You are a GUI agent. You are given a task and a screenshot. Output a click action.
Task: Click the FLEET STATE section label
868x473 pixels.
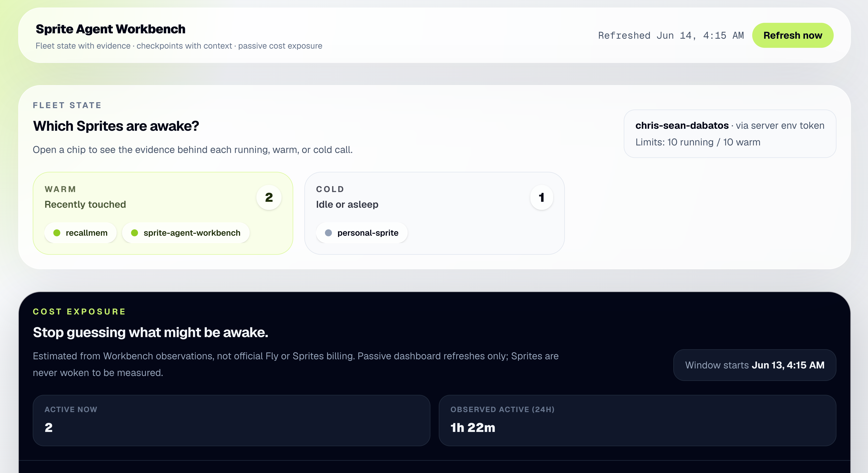(x=67, y=106)
